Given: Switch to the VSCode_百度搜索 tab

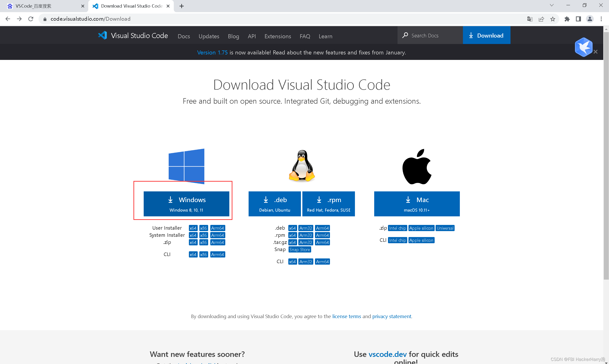Looking at the screenshot, I should tap(44, 6).
